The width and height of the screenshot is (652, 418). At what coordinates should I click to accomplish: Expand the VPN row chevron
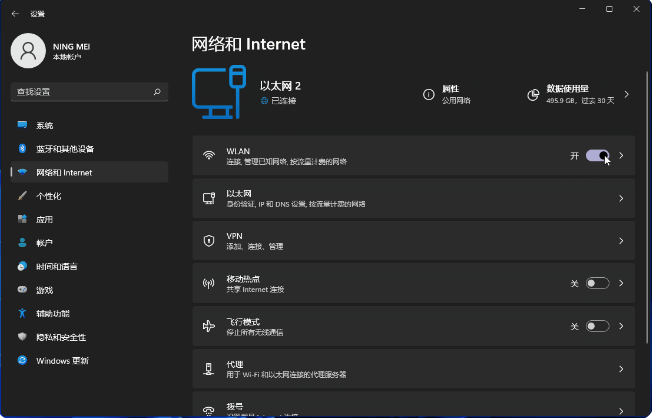coord(621,241)
